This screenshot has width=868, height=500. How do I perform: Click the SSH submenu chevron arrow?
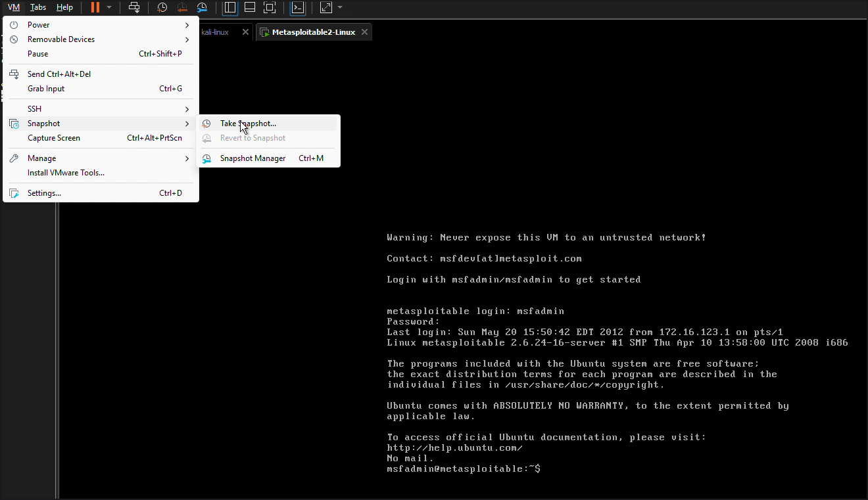[187, 109]
